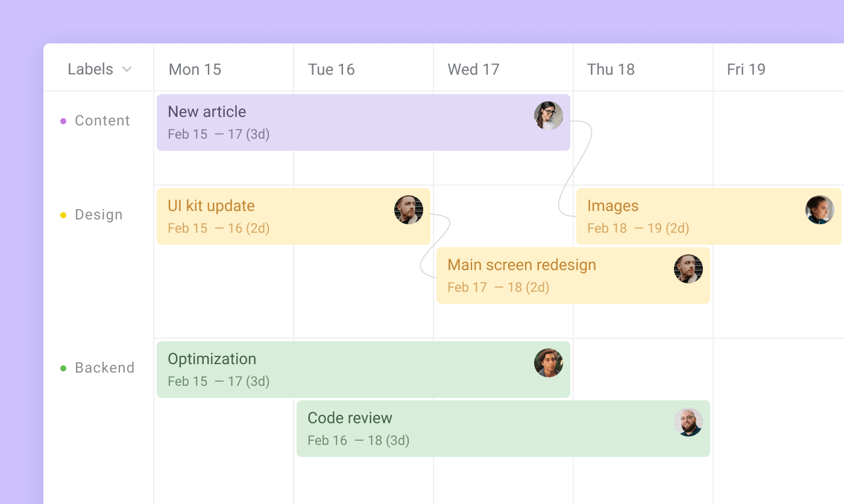Image resolution: width=844 pixels, height=504 pixels.
Task: Click the avatar on Main screen redesign
Action: (688, 269)
